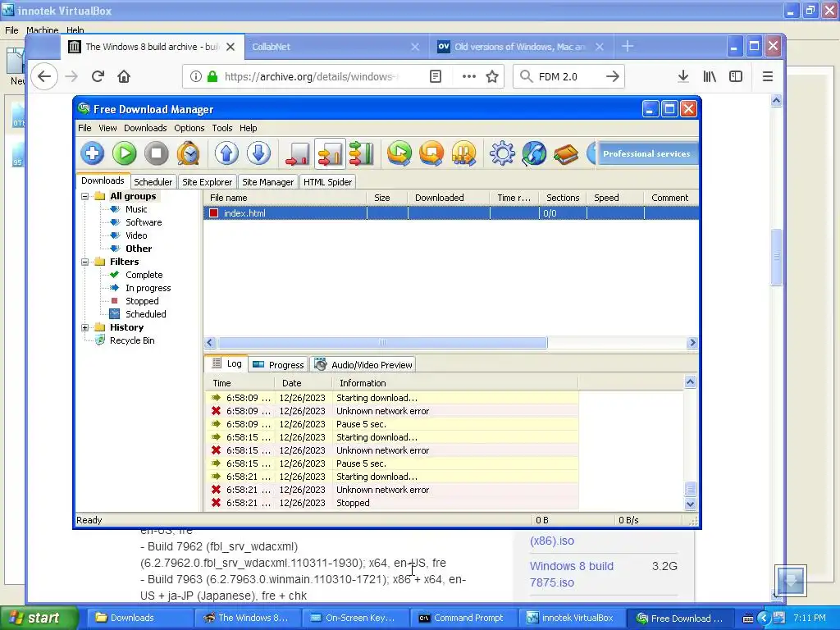
Task: Open the Audio/Video Preview tab
Action: tap(363, 365)
